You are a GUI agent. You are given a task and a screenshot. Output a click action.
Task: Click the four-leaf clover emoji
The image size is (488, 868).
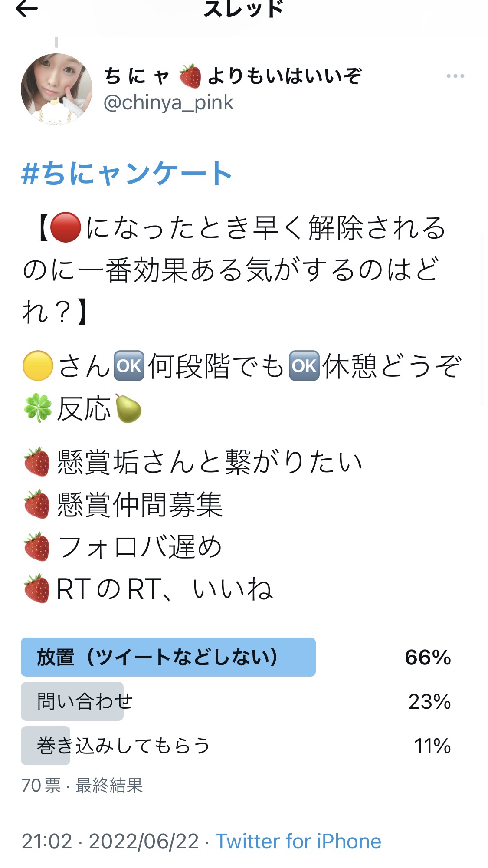click(38, 408)
